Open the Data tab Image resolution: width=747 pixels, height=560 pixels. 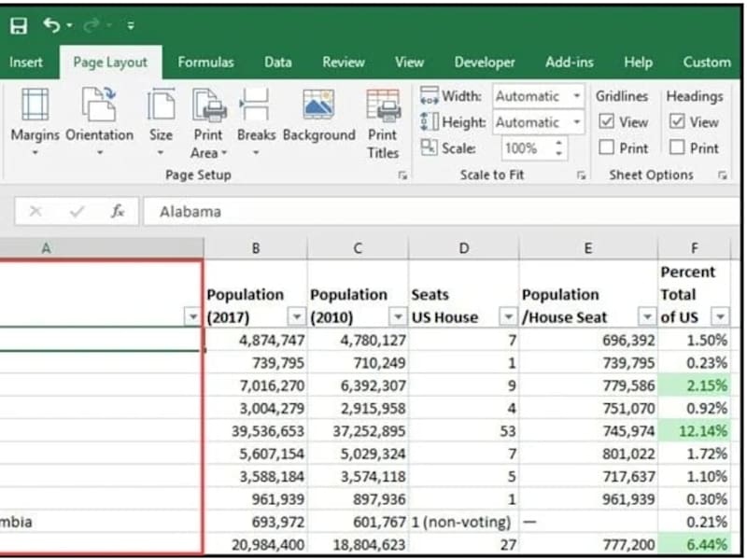[278, 63]
